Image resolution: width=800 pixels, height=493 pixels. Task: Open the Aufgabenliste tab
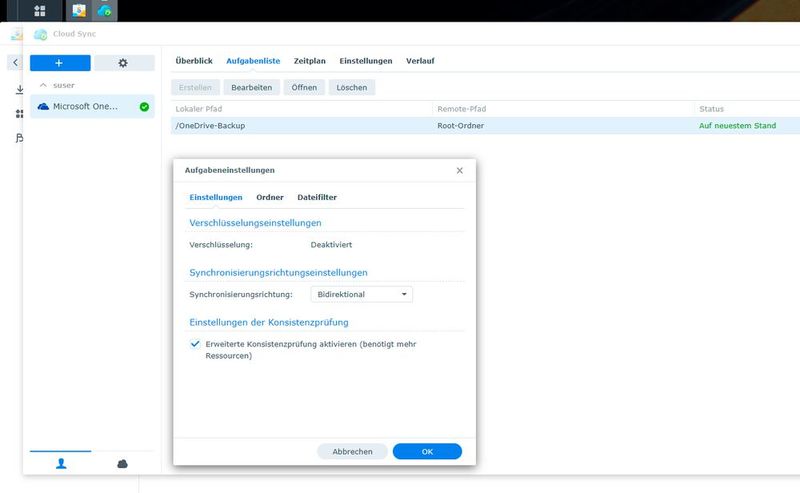point(253,61)
